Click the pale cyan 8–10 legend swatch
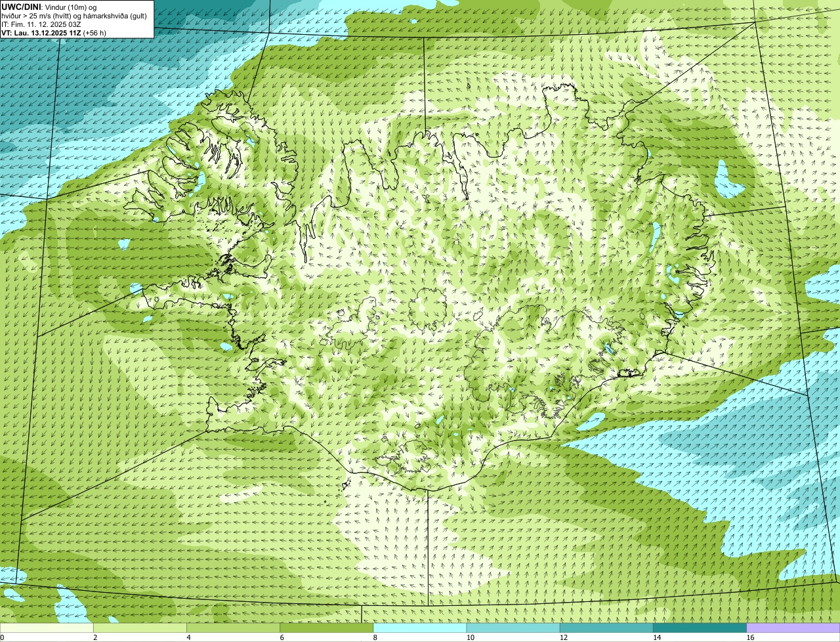840x642 pixels. [x=420, y=628]
